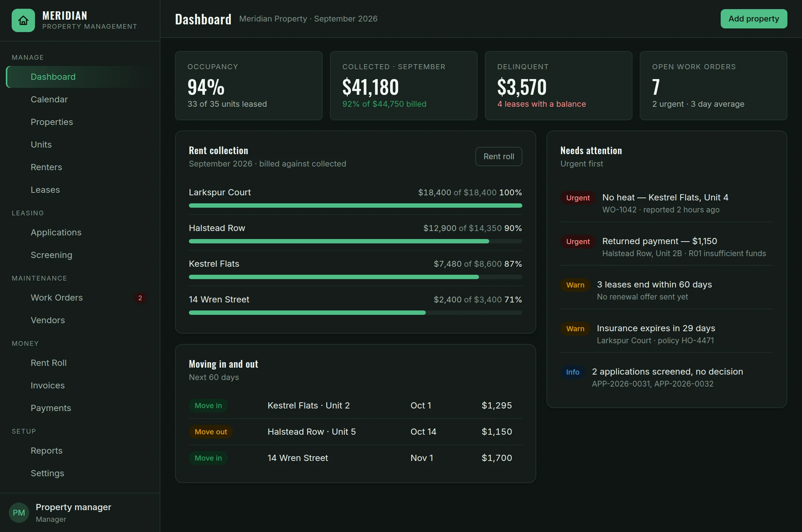802x532 pixels.
Task: Click the Meridian house logo icon
Action: [x=23, y=20]
